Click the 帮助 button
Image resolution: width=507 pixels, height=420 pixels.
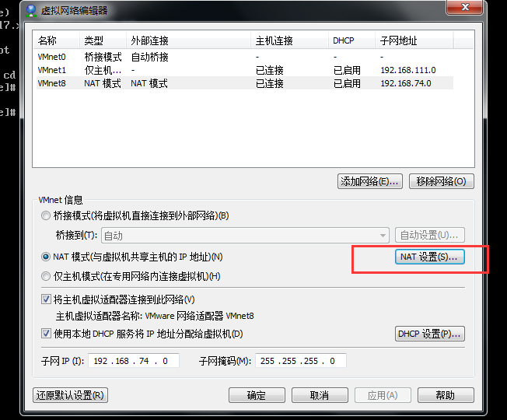click(x=446, y=395)
